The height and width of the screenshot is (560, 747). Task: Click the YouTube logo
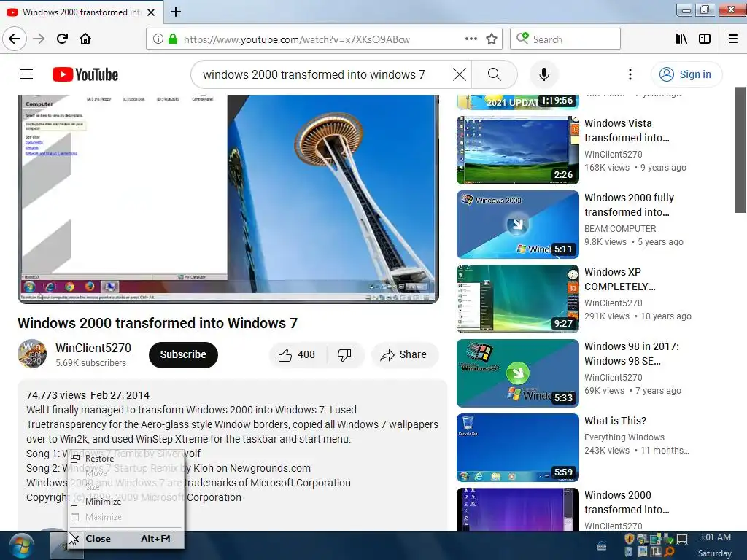(x=85, y=74)
